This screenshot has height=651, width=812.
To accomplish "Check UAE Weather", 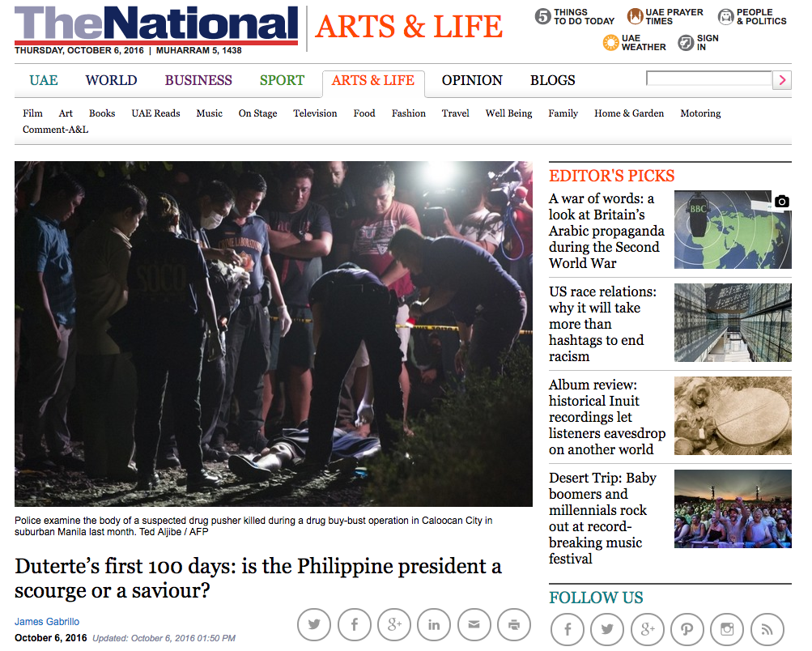I will (635, 42).
